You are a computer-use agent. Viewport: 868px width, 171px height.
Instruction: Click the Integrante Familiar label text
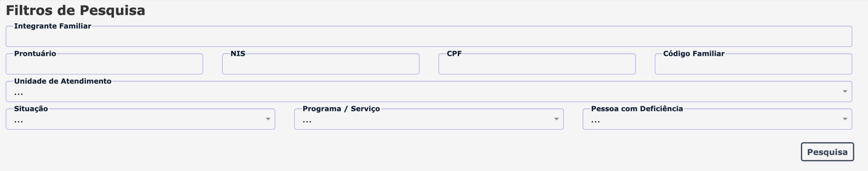(53, 26)
